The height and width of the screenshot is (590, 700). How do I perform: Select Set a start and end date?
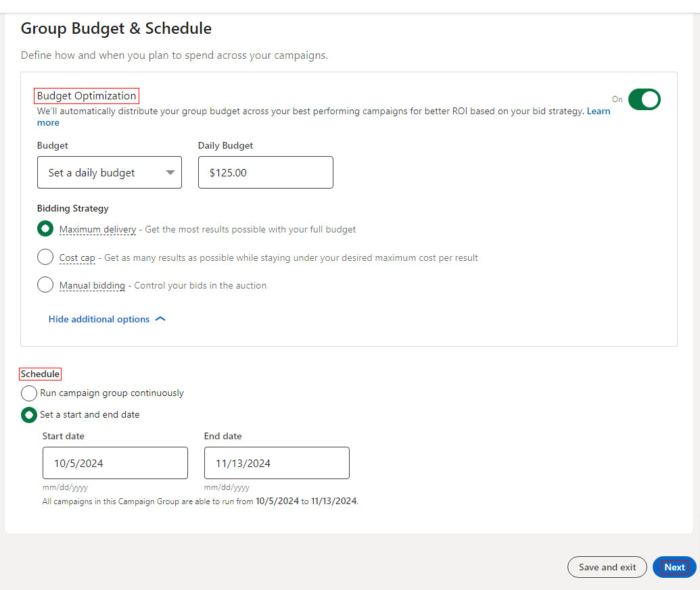coord(29,415)
